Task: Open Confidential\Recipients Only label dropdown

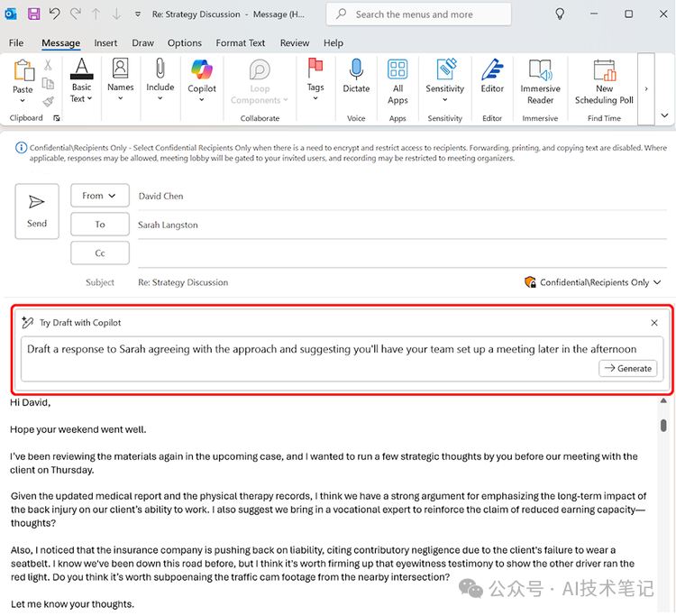Action: tap(593, 282)
